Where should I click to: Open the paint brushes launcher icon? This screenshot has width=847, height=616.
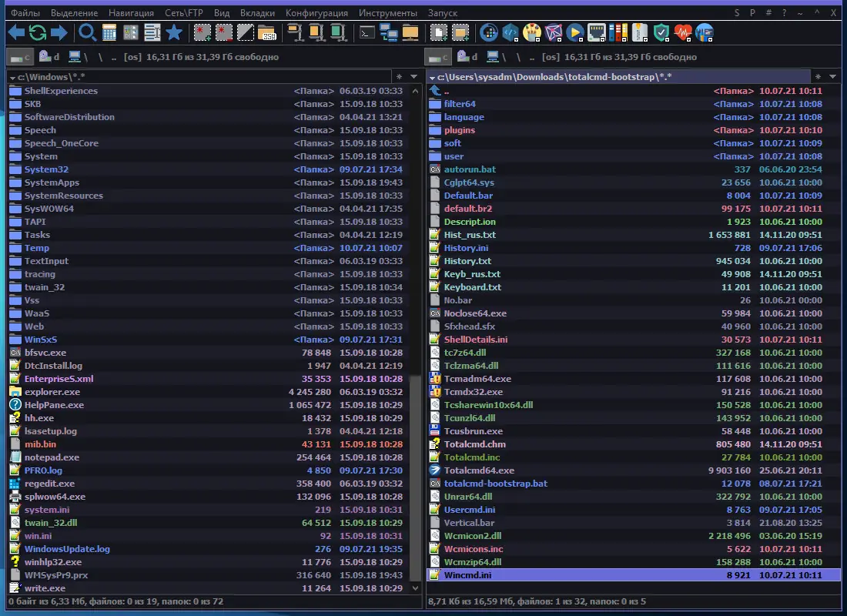[532, 33]
